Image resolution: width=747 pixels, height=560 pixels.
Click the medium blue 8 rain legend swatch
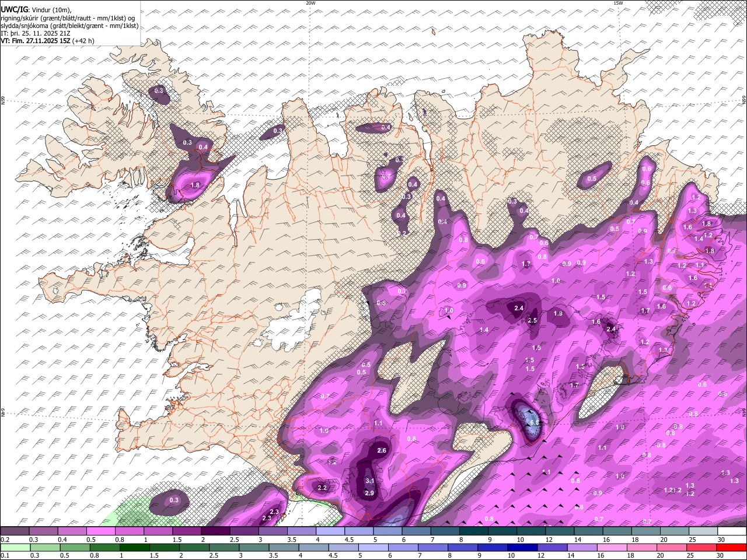[x=463, y=548]
